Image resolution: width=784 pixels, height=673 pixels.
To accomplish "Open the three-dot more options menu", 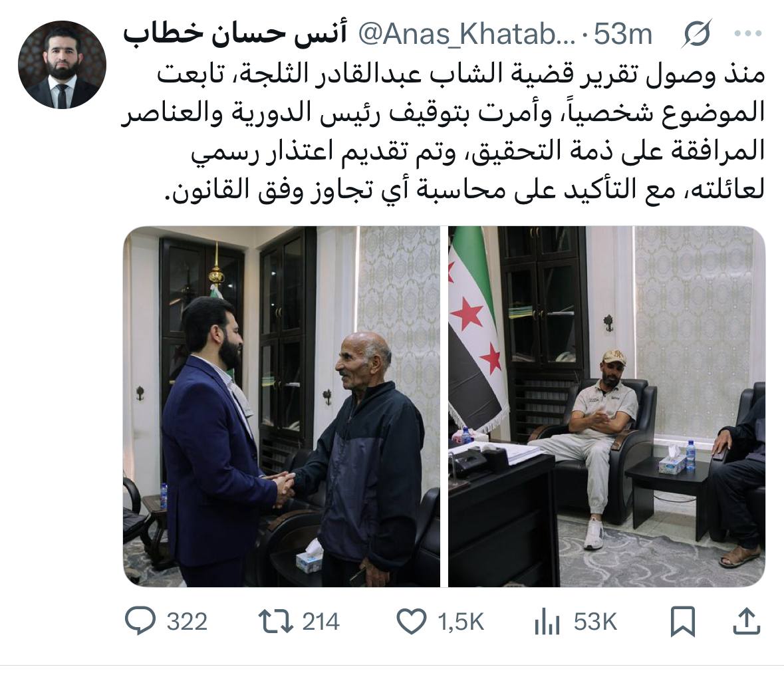I will [748, 34].
